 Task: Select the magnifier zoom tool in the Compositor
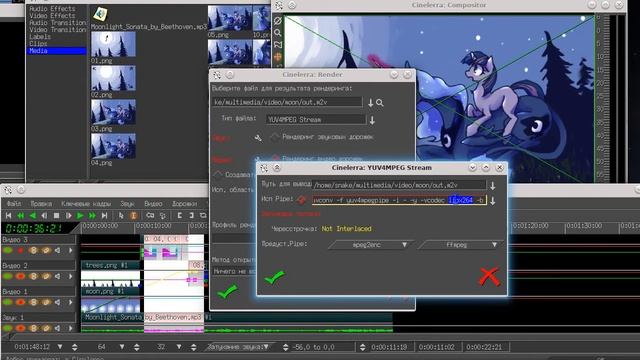pos(278,33)
